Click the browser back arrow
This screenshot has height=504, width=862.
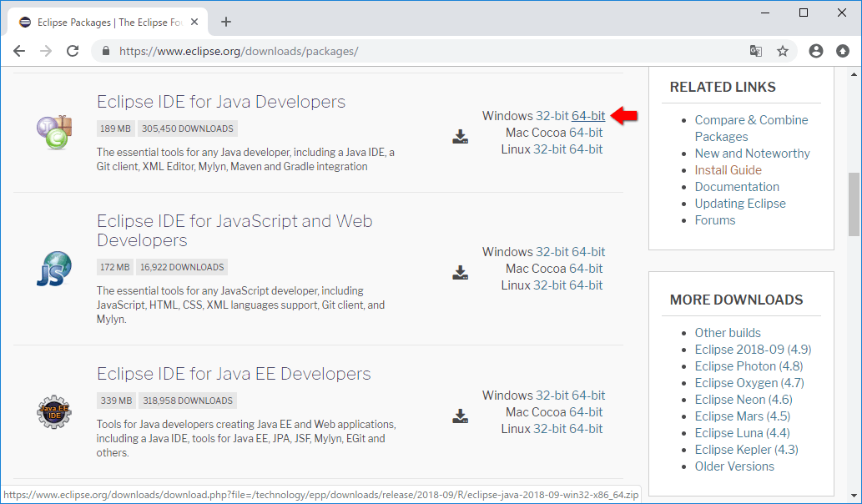pos(19,51)
